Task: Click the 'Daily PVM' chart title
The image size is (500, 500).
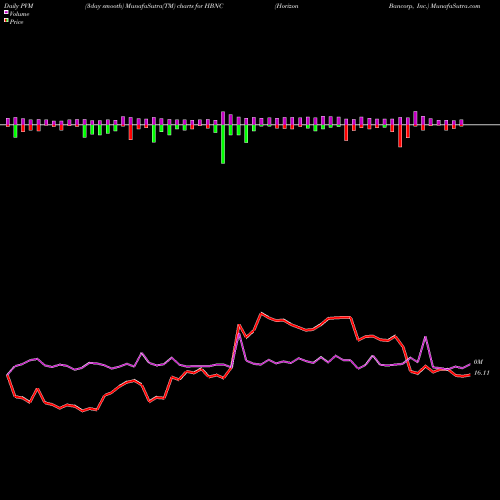Action: tap(19, 6)
